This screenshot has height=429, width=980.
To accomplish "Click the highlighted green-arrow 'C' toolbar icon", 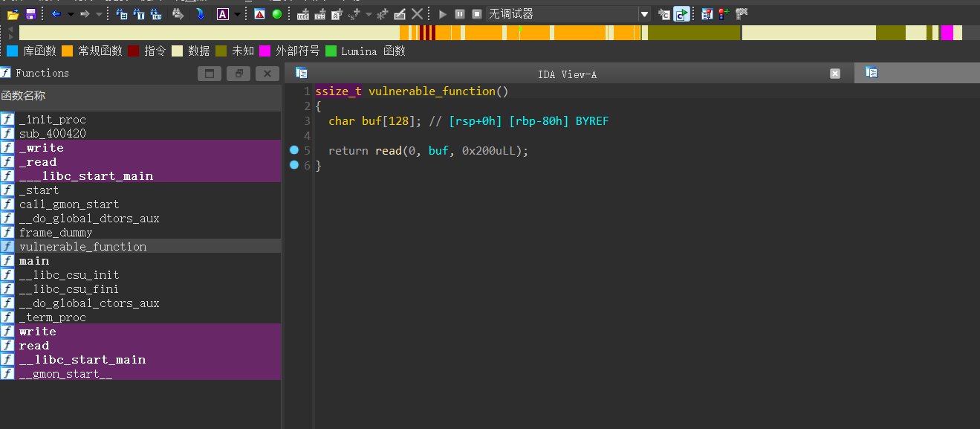I will click(681, 14).
